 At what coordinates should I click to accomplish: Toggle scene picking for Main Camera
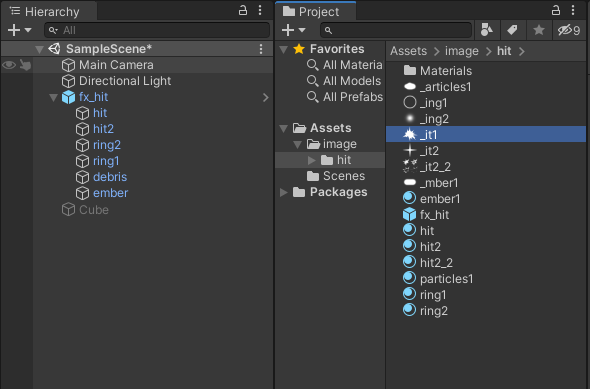[25, 65]
